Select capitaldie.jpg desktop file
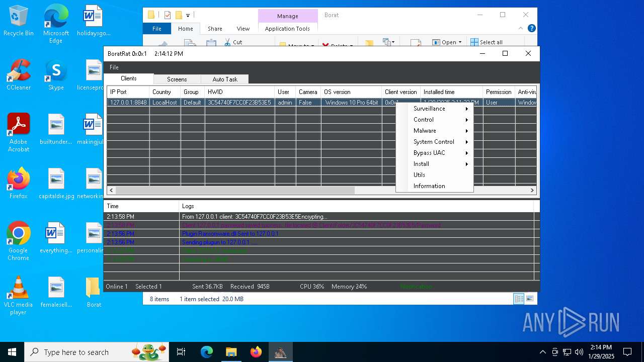 (x=56, y=184)
